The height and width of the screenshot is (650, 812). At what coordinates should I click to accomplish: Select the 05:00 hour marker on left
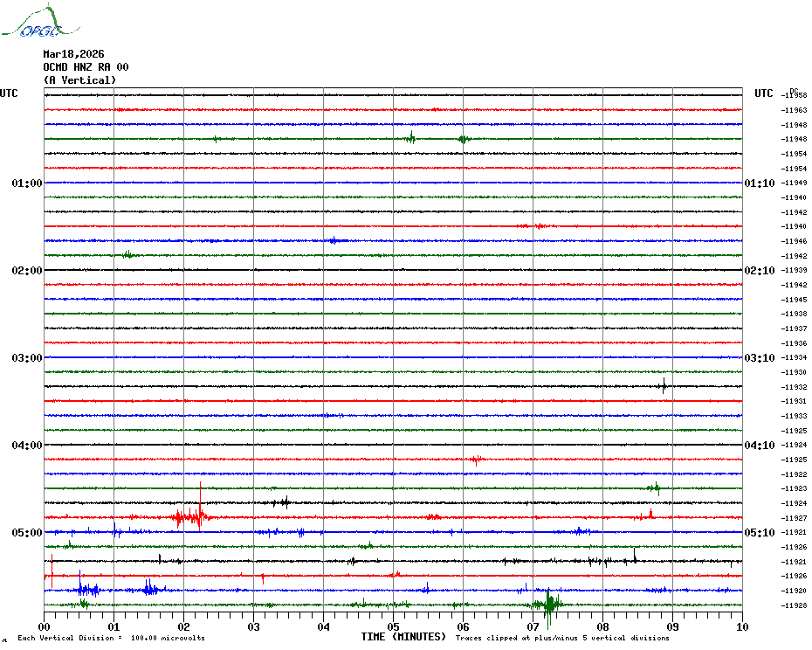pyautogui.click(x=27, y=533)
